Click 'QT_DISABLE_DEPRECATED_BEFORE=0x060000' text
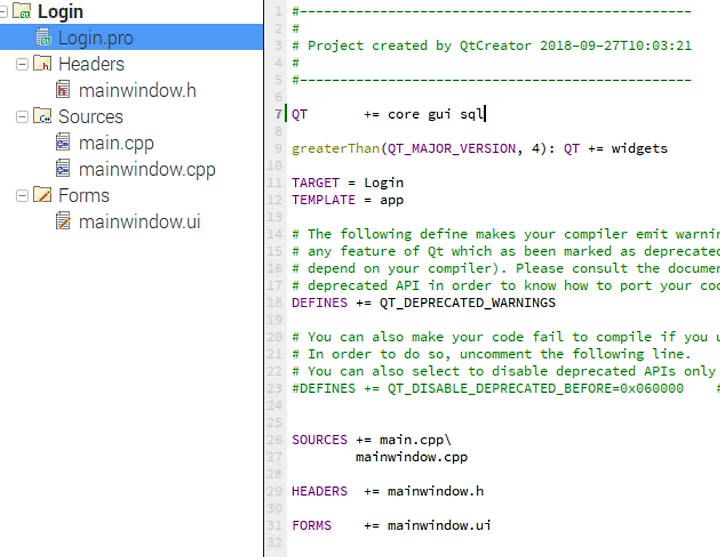Screen dimensions: 720x557 click(x=535, y=389)
